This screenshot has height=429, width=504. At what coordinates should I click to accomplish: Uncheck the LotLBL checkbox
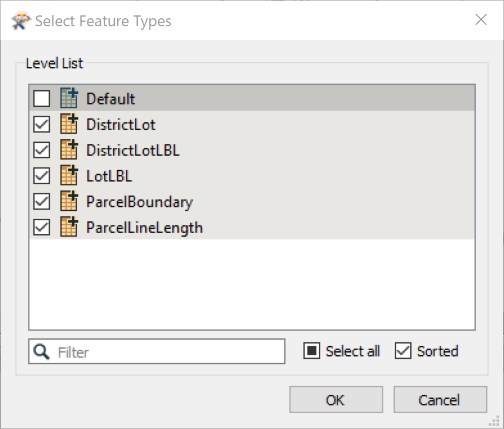point(42,175)
